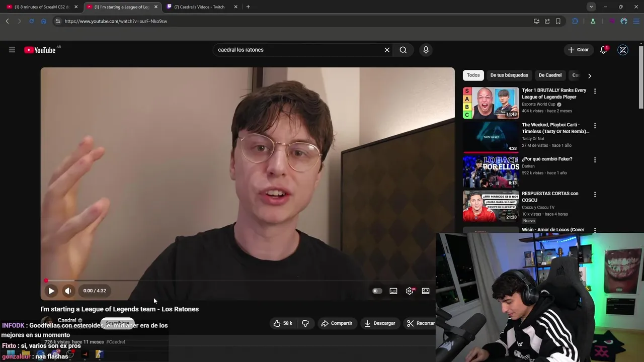Switch to theater mode view
The height and width of the screenshot is (362, 644).
pyautogui.click(x=426, y=291)
